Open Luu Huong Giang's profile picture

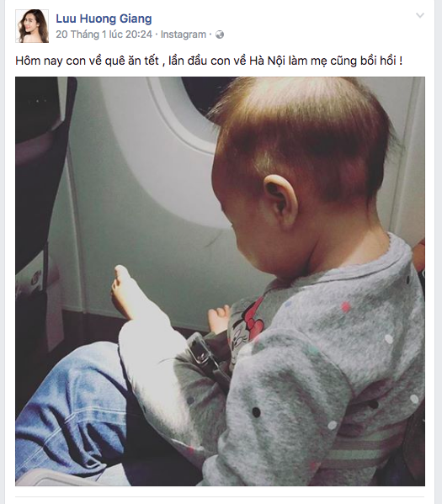tap(32, 26)
